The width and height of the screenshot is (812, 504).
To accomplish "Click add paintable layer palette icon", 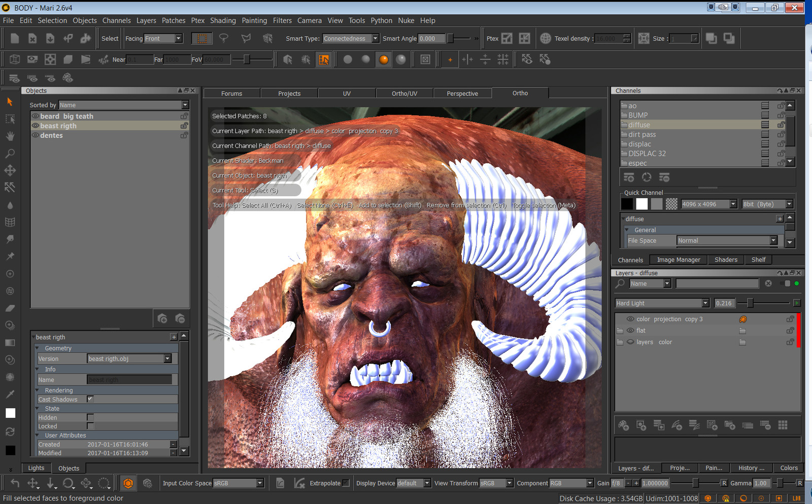I will pyautogui.click(x=624, y=425).
